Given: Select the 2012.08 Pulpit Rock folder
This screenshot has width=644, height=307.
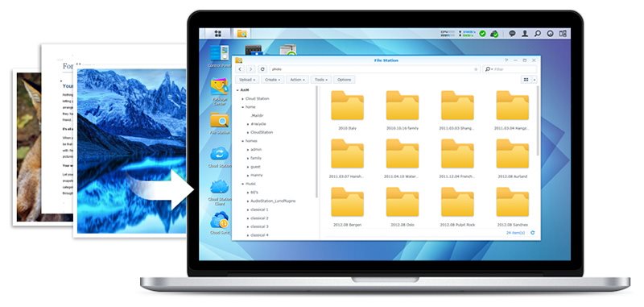Looking at the screenshot, I should tap(457, 201).
